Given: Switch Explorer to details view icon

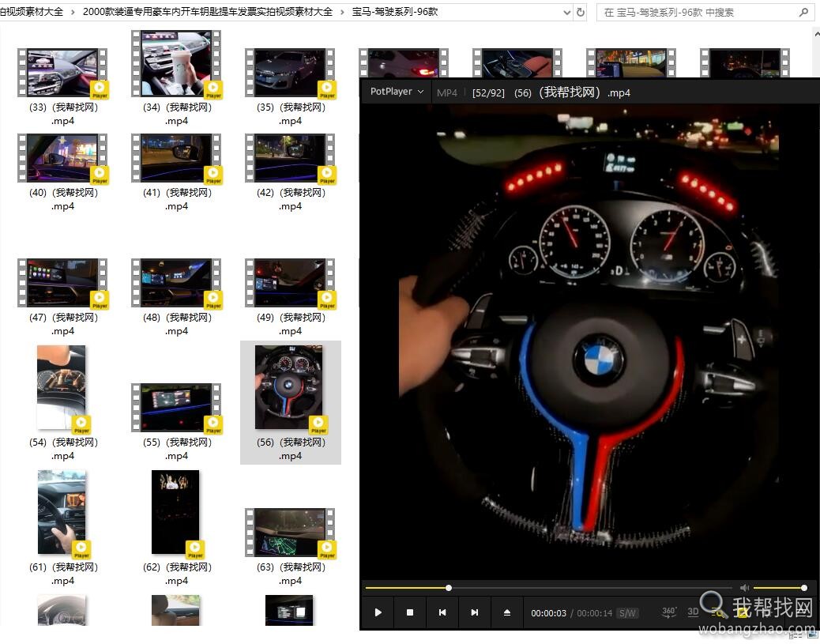Looking at the screenshot, I should pos(796,635).
